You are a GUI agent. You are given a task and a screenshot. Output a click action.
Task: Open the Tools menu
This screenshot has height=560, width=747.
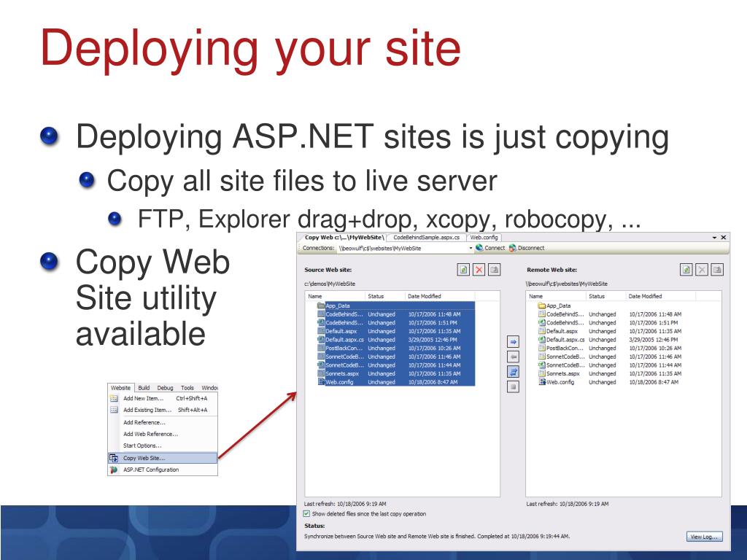tap(187, 388)
